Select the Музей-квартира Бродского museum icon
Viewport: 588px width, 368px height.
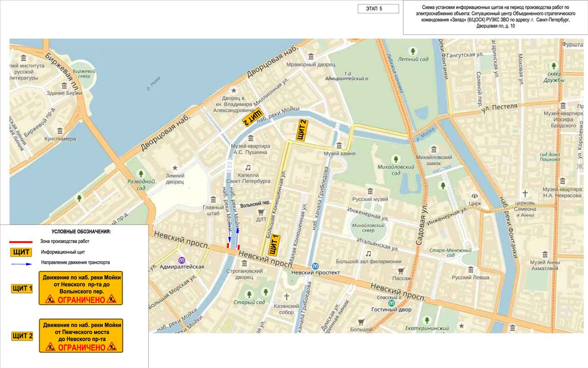pyautogui.click(x=563, y=105)
